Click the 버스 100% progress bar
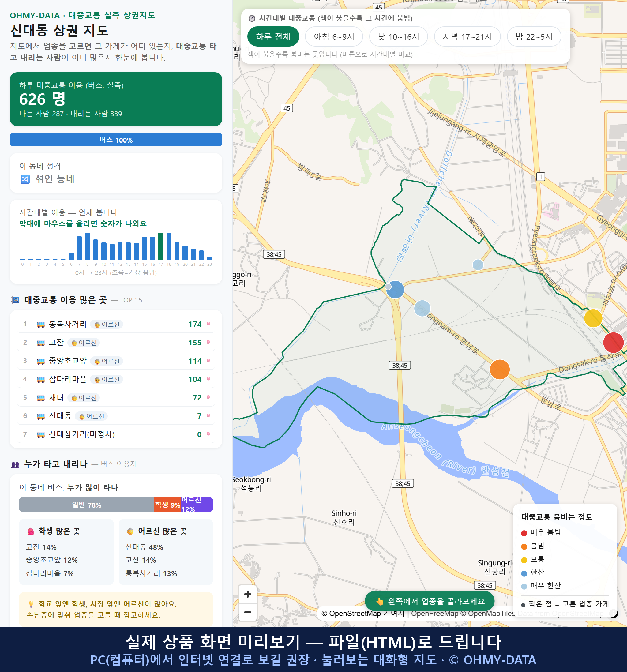 pos(116,140)
